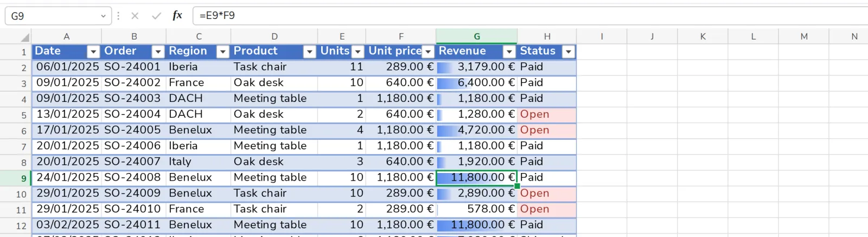The image size is (868, 237).
Task: Click the Open status for SO-24005
Action: click(x=547, y=130)
